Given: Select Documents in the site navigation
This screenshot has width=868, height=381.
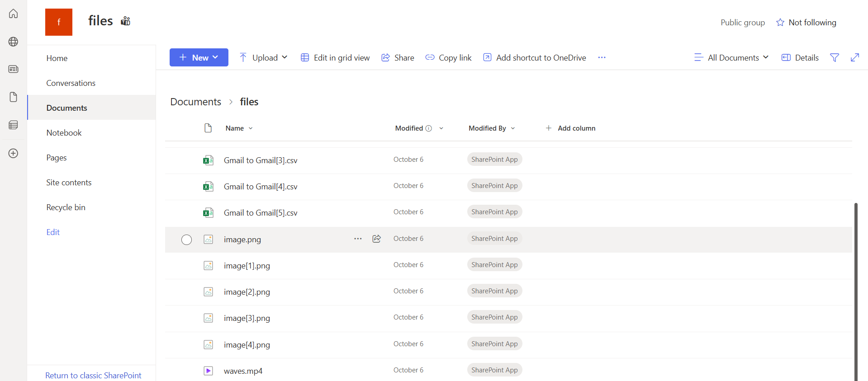Looking at the screenshot, I should pos(92,108).
